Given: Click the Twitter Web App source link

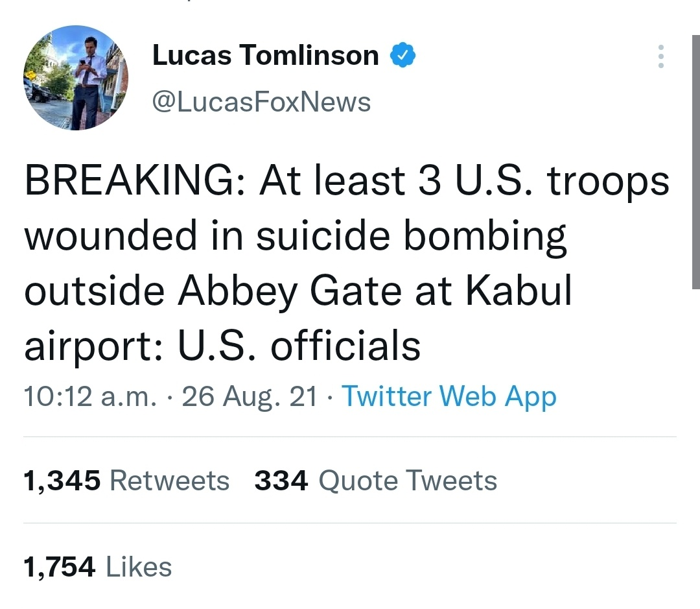Looking at the screenshot, I should 449,396.
